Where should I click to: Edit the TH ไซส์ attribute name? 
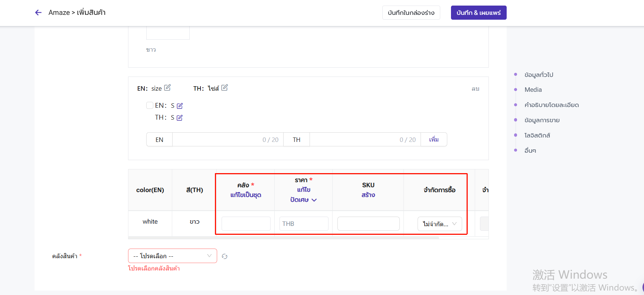click(225, 88)
